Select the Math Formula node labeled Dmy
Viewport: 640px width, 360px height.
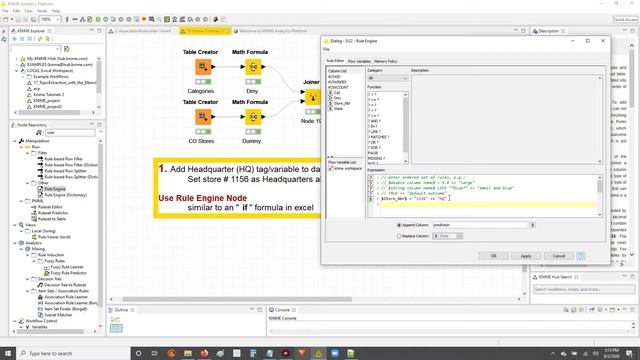tap(253, 67)
